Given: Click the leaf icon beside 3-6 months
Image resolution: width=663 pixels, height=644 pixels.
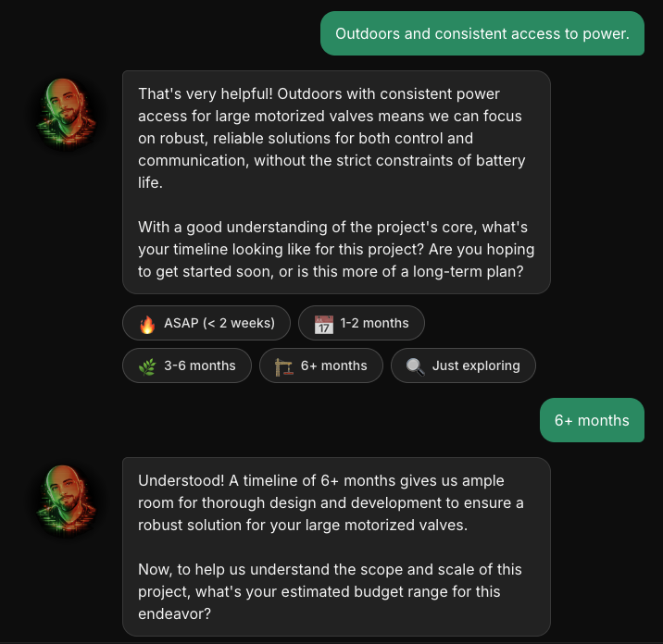Looking at the screenshot, I should 146,365.
